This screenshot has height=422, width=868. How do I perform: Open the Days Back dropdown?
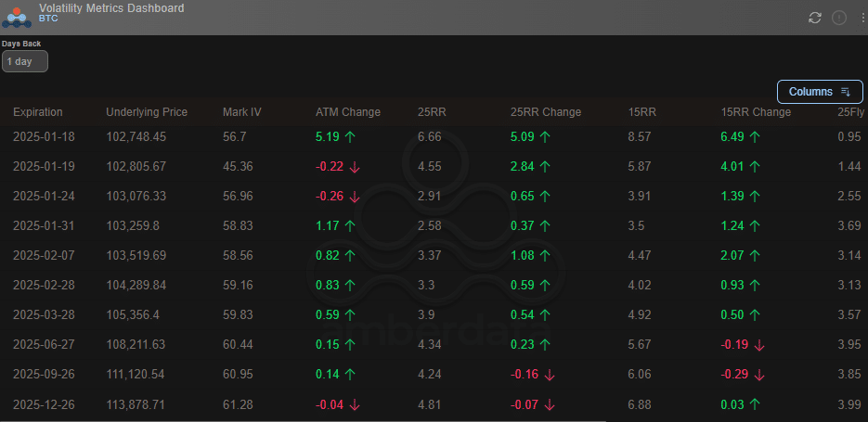pos(25,61)
